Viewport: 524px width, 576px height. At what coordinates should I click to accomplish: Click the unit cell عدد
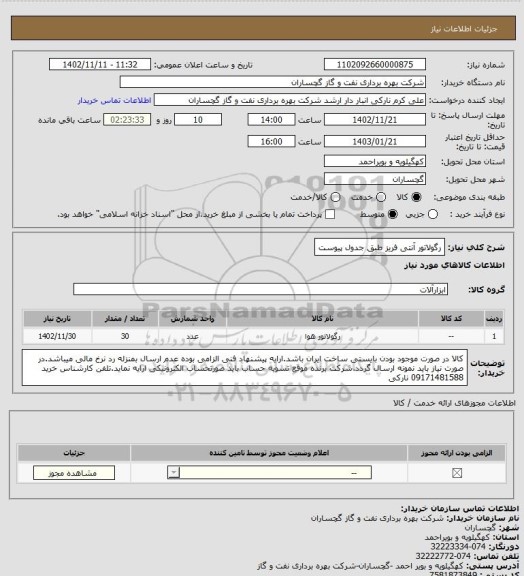193,336
